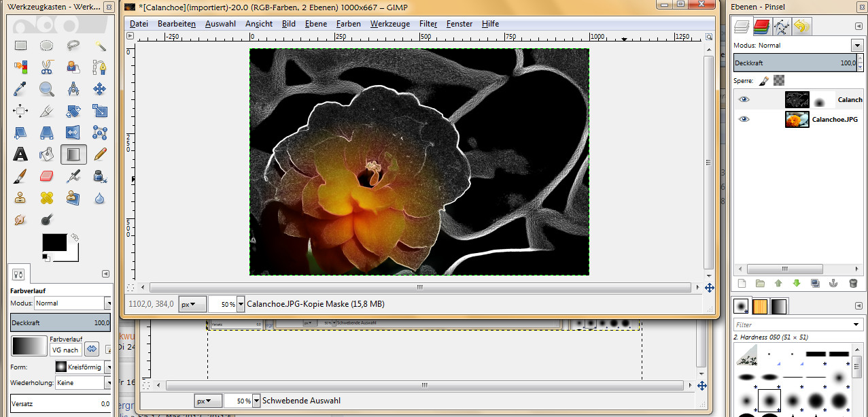The height and width of the screenshot is (417, 868).
Task: Select the Bucket Fill tool
Action: click(46, 154)
